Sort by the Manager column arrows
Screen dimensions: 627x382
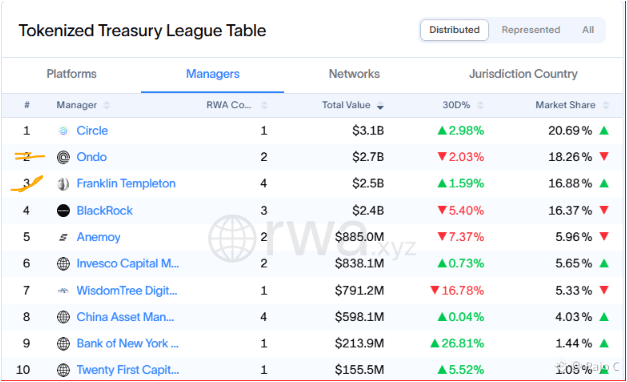pos(106,105)
